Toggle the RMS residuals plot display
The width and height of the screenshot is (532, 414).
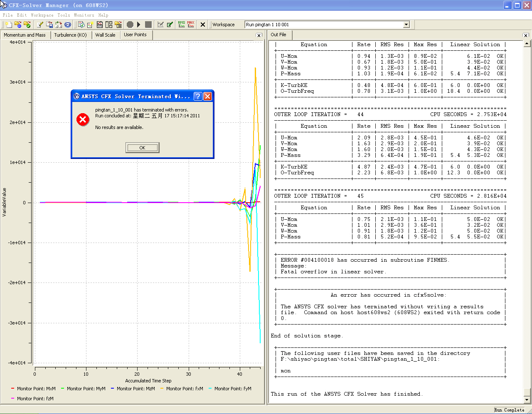[182, 24]
